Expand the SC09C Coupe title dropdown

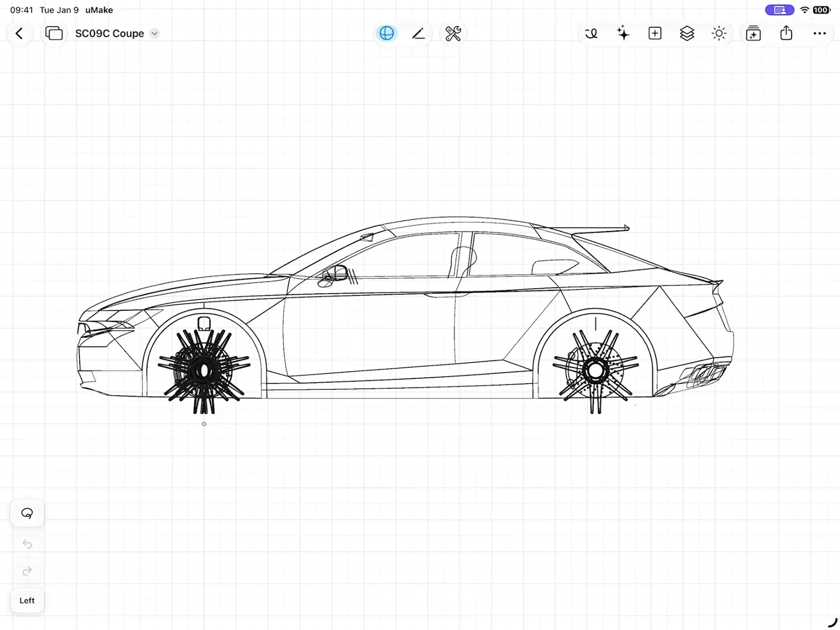155,33
